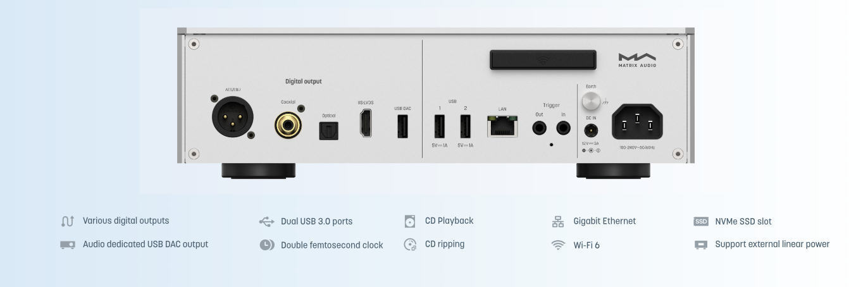Image resolution: width=868 pixels, height=287 pixels.
Task: Click the Gigabit Ethernet network icon
Action: 557,221
